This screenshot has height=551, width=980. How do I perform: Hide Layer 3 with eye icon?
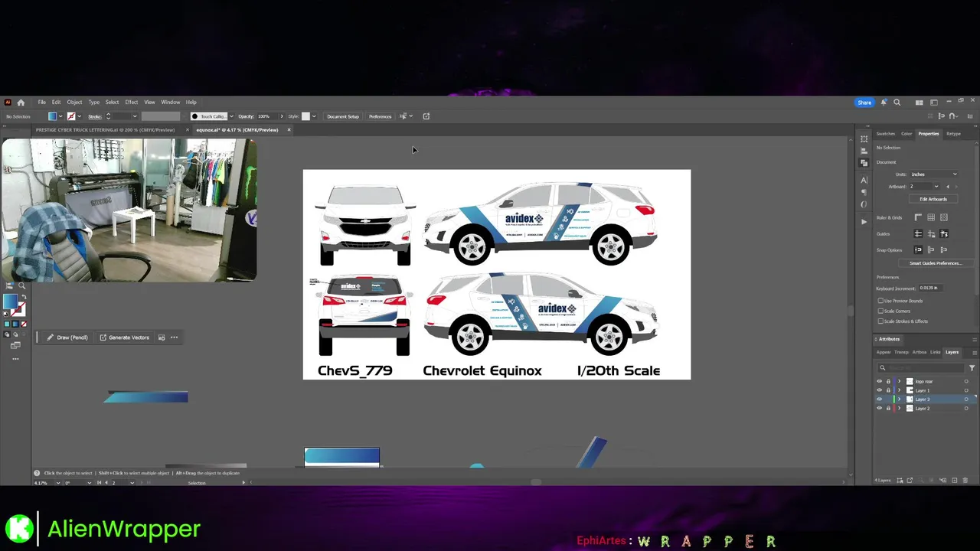(x=880, y=399)
